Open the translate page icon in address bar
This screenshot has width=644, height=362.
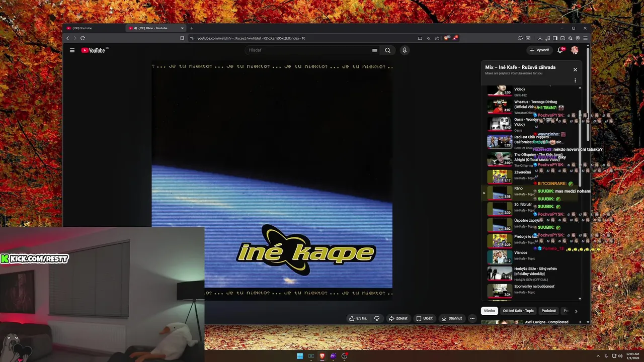tap(429, 38)
